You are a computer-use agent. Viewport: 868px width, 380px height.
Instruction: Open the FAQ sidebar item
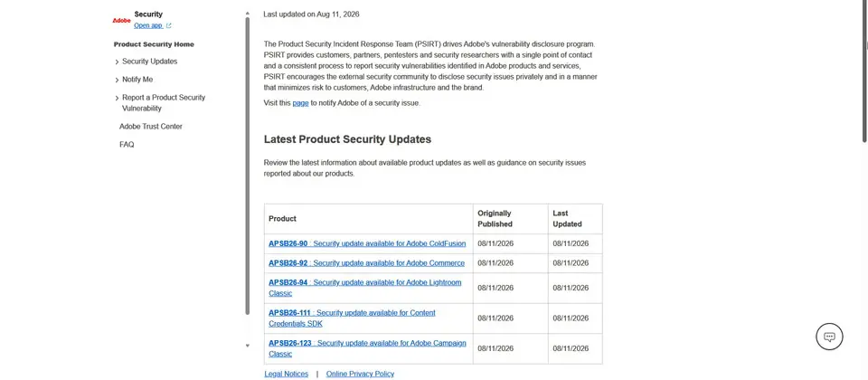[127, 145]
